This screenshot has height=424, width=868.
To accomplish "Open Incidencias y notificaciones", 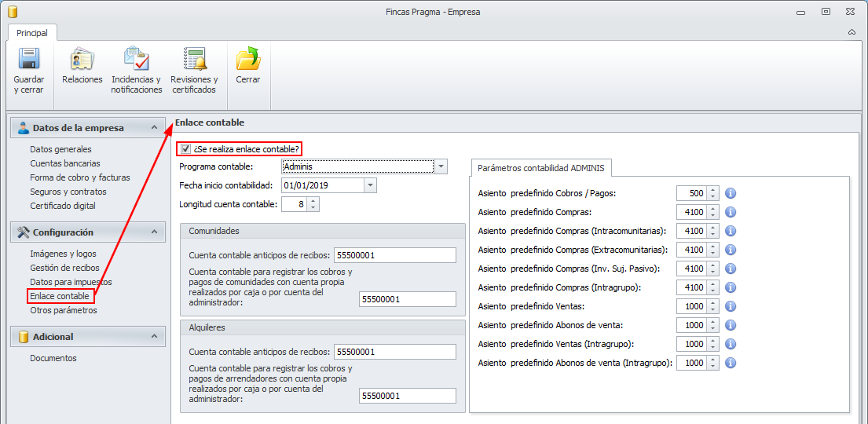I will click(136, 60).
